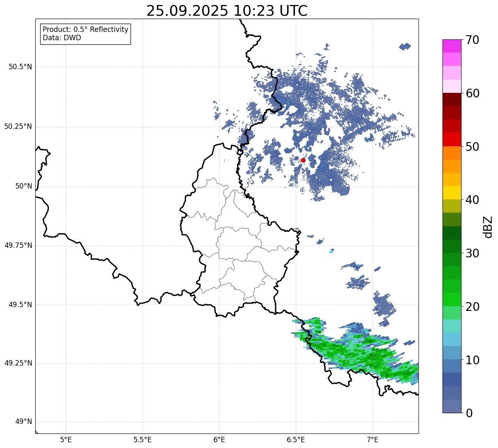Viewport: 498px width, 448px height.
Task: Click the plot title 25.09.2025 10:23 UTC
Action: point(227,11)
